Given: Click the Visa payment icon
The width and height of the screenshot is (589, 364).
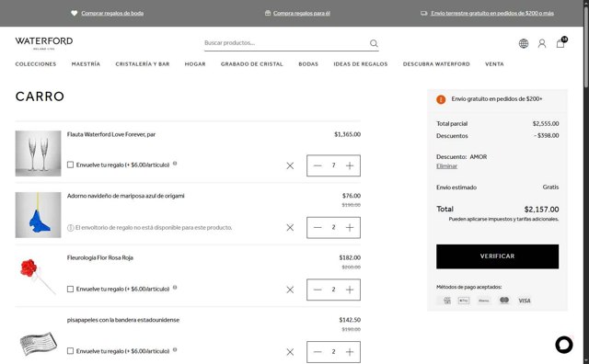Looking at the screenshot, I should tap(525, 301).
